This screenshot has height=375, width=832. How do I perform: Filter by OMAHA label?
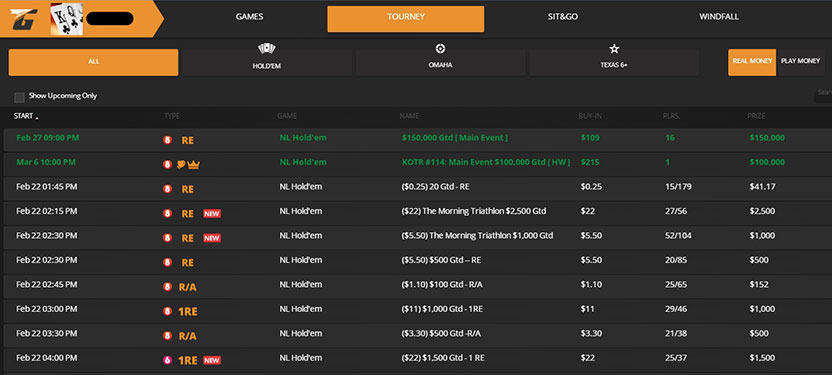(440, 65)
